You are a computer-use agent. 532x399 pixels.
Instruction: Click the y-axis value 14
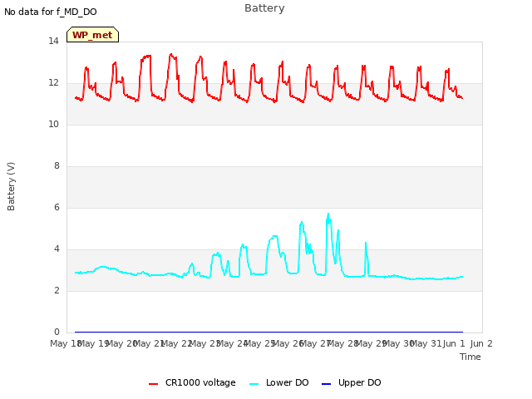[x=53, y=41]
